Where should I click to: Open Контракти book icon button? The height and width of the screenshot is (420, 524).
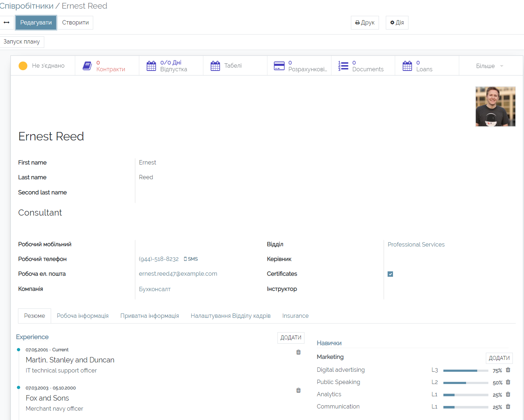click(107, 66)
